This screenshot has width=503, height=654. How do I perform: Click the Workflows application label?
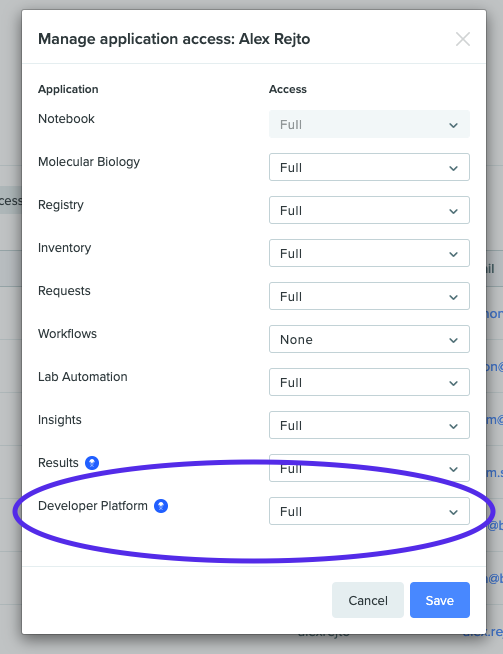coord(67,334)
